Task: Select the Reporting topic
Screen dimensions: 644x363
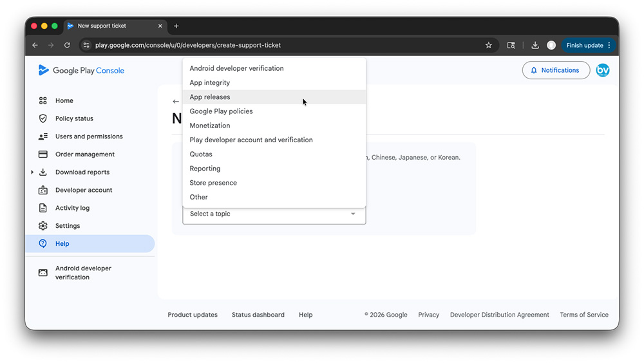Action: [x=274, y=169]
